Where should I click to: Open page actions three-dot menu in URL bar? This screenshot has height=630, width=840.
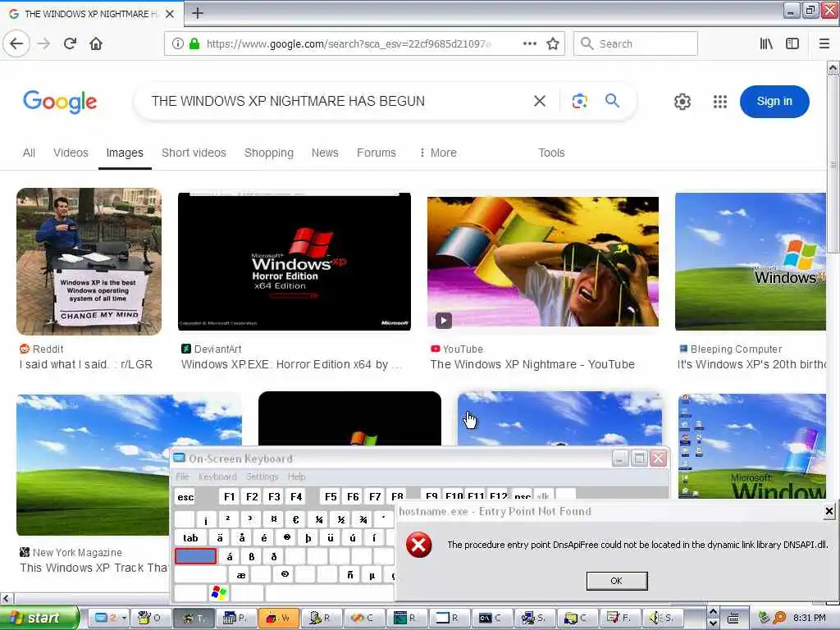(529, 43)
